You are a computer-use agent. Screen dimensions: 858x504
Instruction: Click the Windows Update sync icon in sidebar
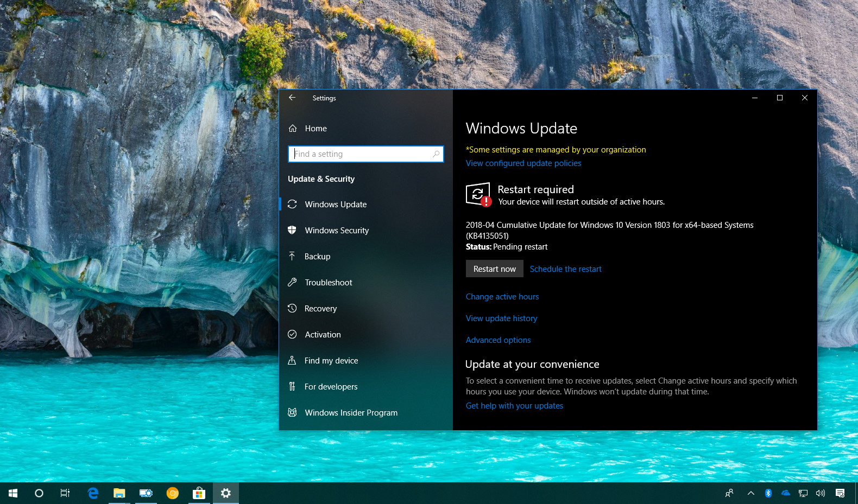pyautogui.click(x=292, y=204)
